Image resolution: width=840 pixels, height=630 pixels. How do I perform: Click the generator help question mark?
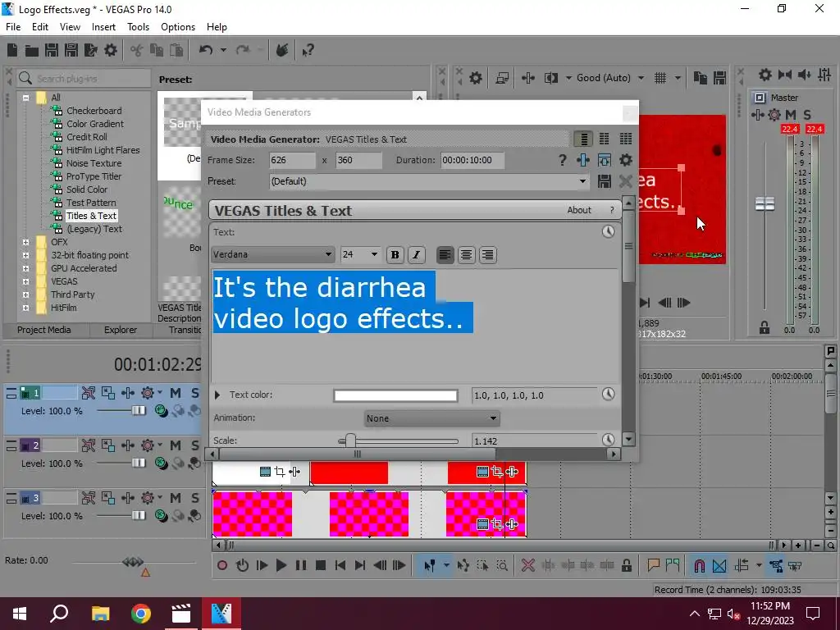[x=562, y=160]
